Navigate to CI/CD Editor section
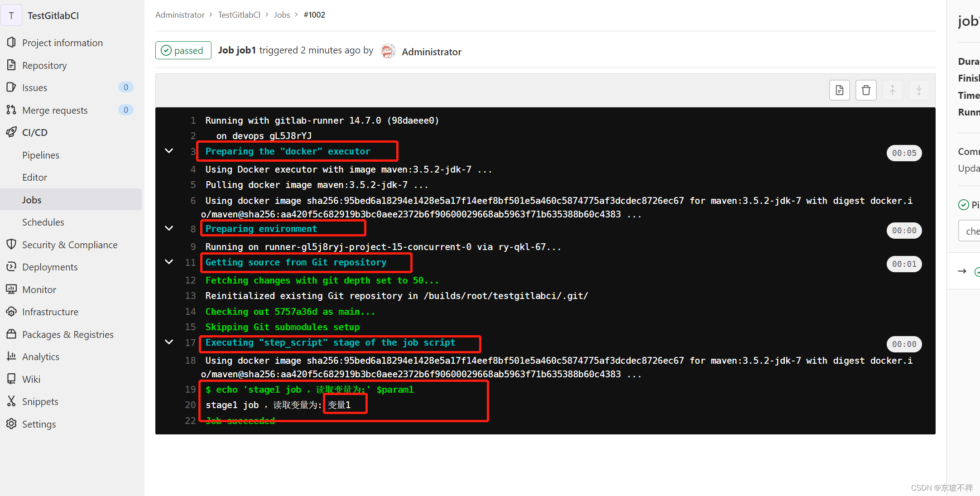 [33, 177]
